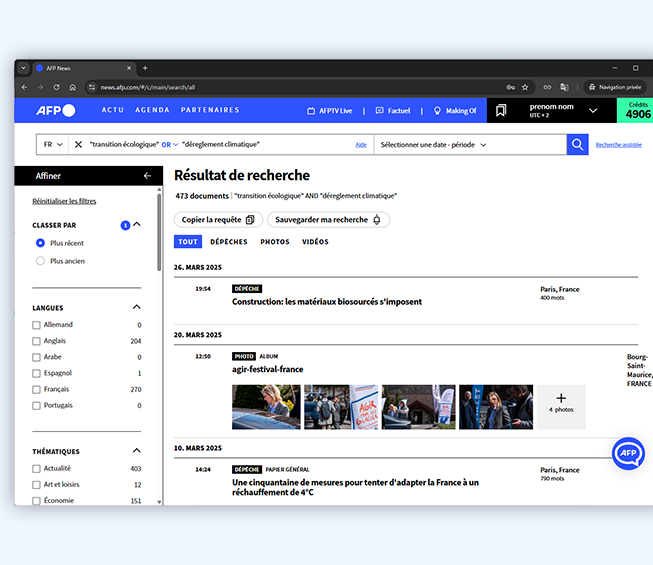Collapse Classer par section
The image size is (653, 565).
[137, 224]
